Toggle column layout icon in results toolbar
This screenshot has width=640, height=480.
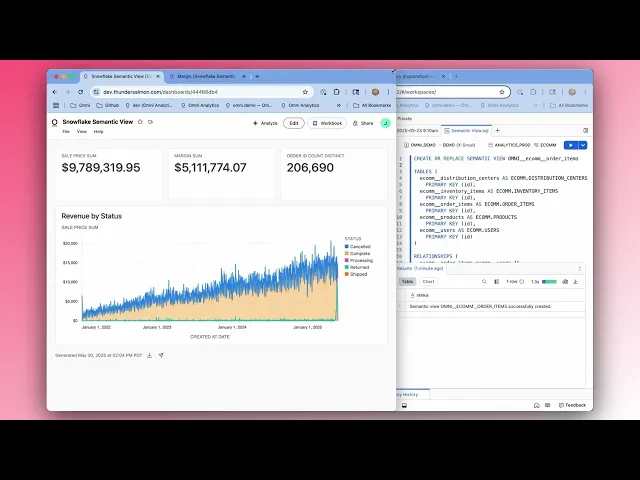pos(497,282)
